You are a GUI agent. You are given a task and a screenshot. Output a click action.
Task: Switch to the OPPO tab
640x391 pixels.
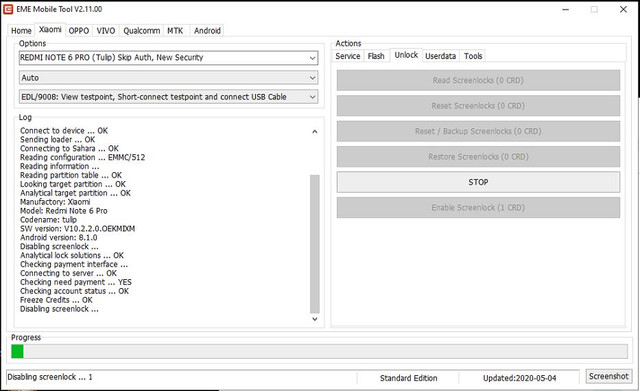point(79,31)
